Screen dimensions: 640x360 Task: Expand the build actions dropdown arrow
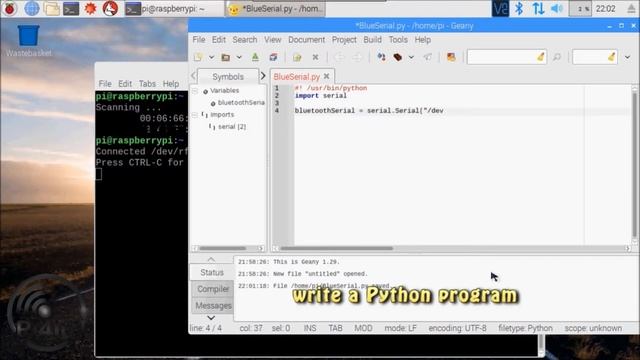coord(411,57)
